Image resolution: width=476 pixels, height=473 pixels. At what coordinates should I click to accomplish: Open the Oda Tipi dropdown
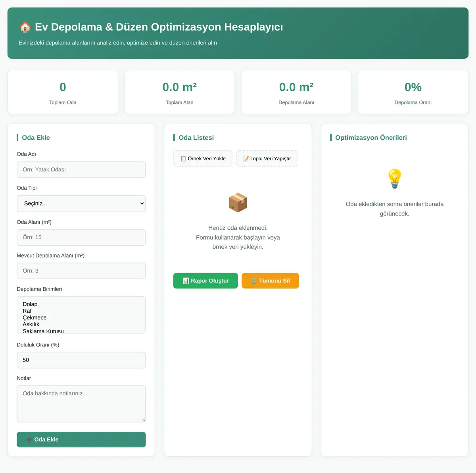coord(81,204)
